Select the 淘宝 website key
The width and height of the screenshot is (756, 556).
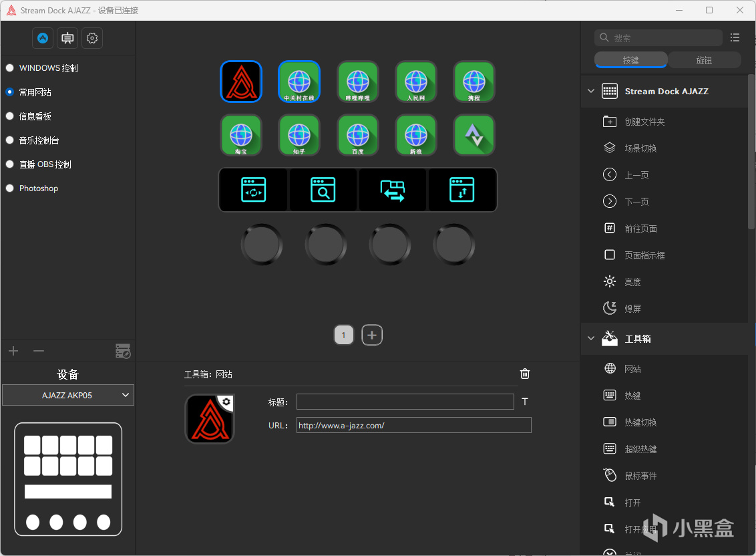pyautogui.click(x=241, y=135)
